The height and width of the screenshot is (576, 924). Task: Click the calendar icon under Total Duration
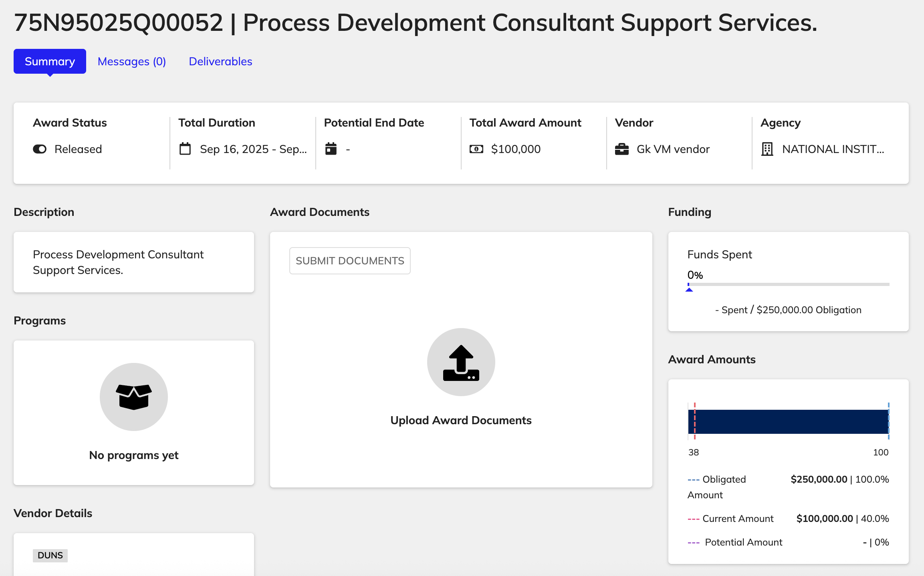[x=185, y=149]
